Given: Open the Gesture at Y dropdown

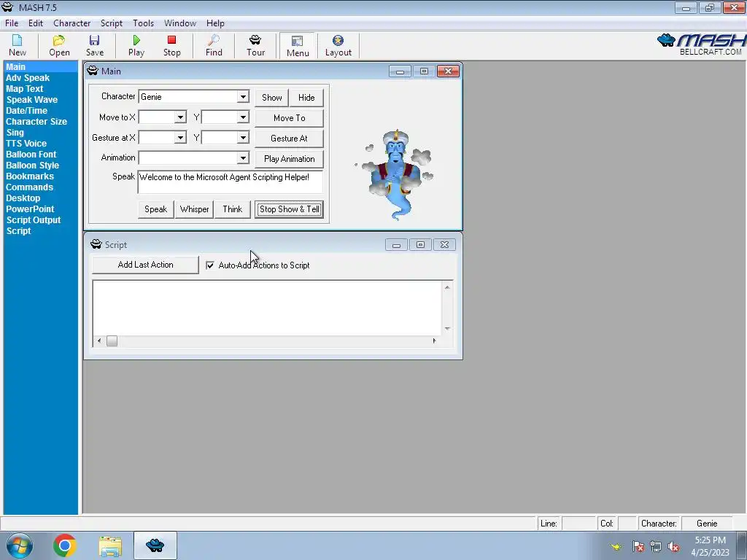Looking at the screenshot, I should point(243,138).
